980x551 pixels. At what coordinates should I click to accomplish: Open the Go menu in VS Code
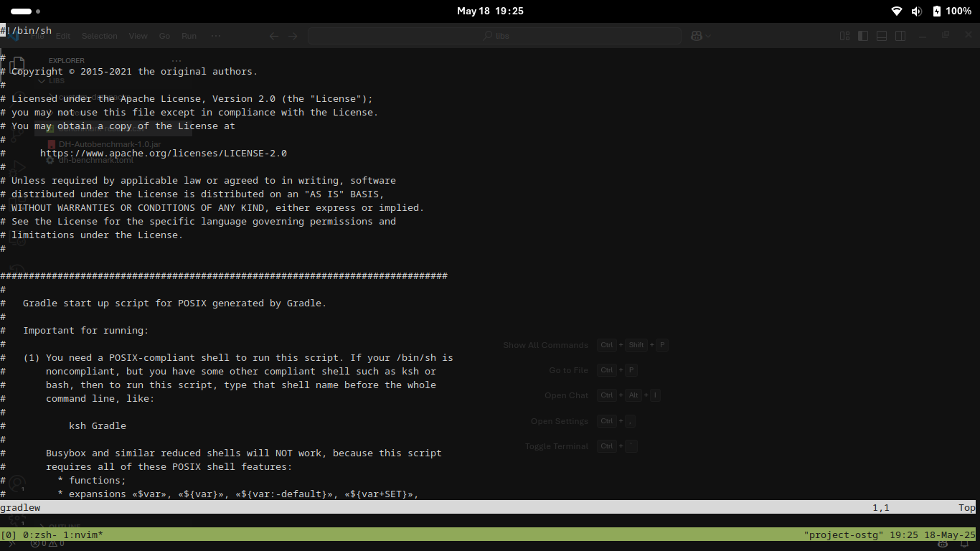pyautogui.click(x=164, y=36)
